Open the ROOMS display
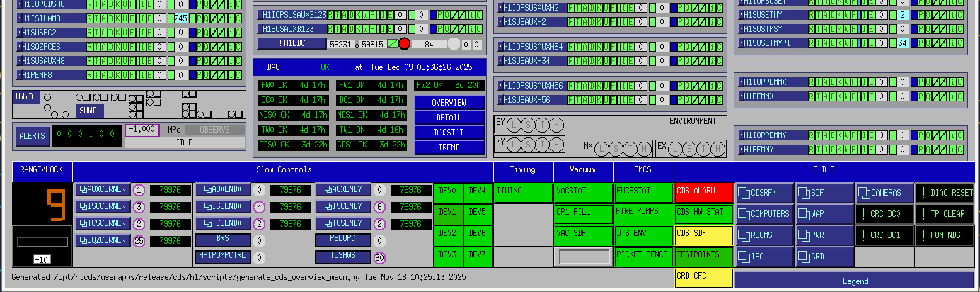The height and width of the screenshot is (292, 980). (764, 235)
